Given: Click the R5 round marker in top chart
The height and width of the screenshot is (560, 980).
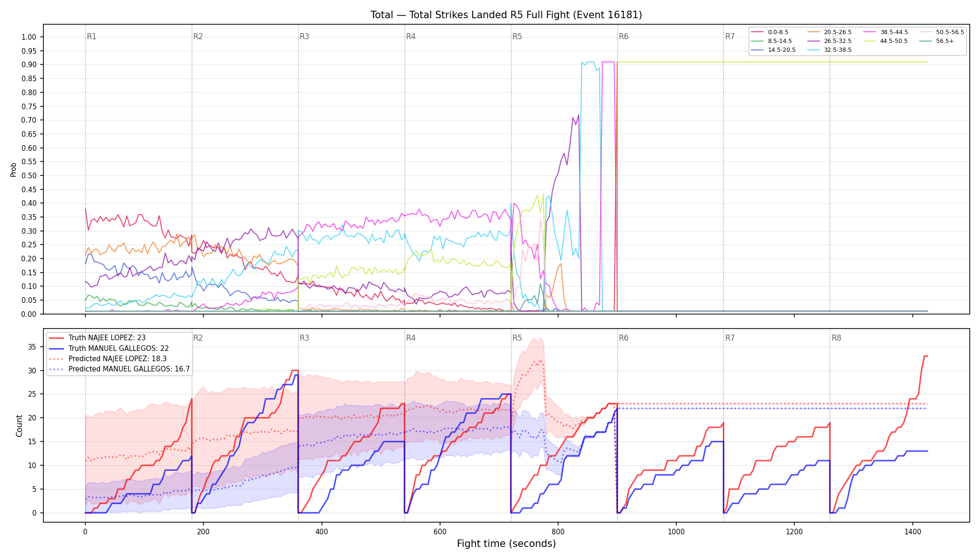Looking at the screenshot, I should coord(517,36).
